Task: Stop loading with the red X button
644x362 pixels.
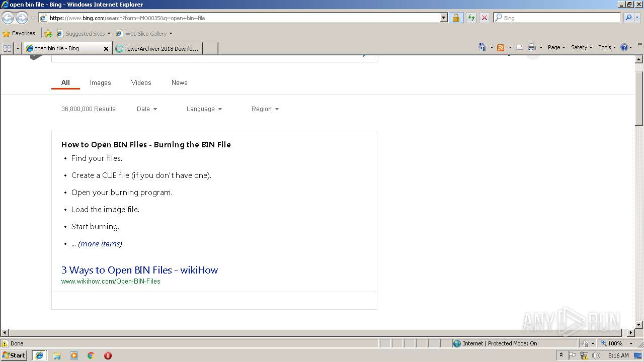Action: (x=484, y=18)
